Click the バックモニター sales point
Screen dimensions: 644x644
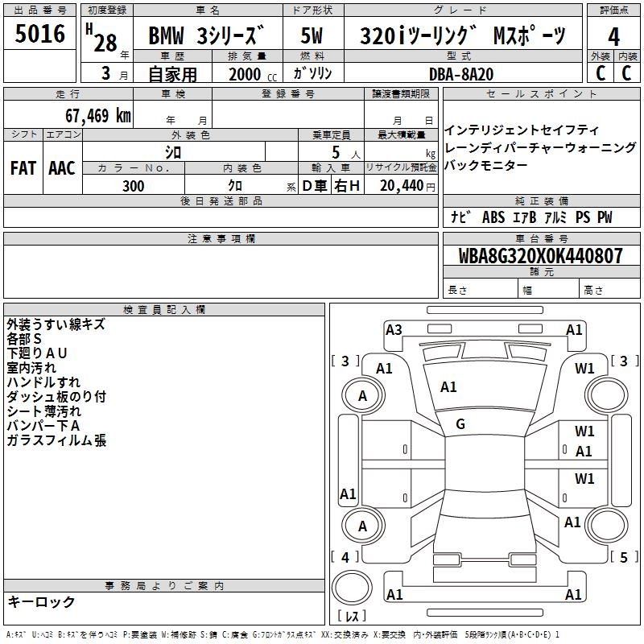(x=486, y=165)
